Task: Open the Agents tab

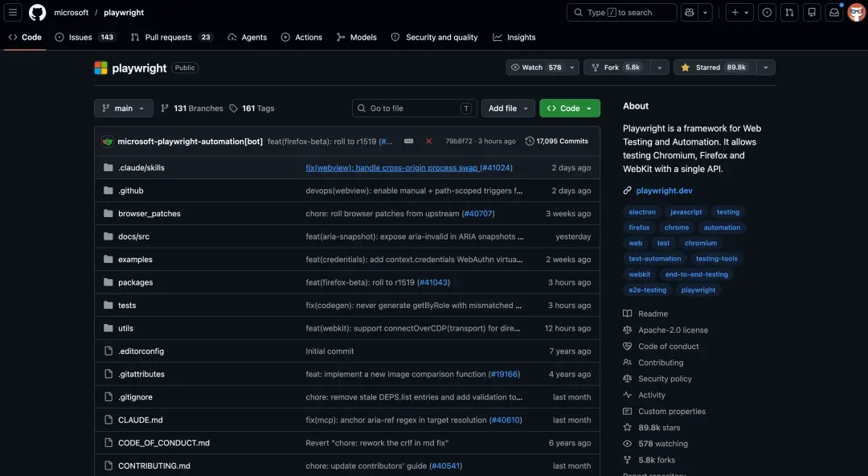Action: [248, 37]
